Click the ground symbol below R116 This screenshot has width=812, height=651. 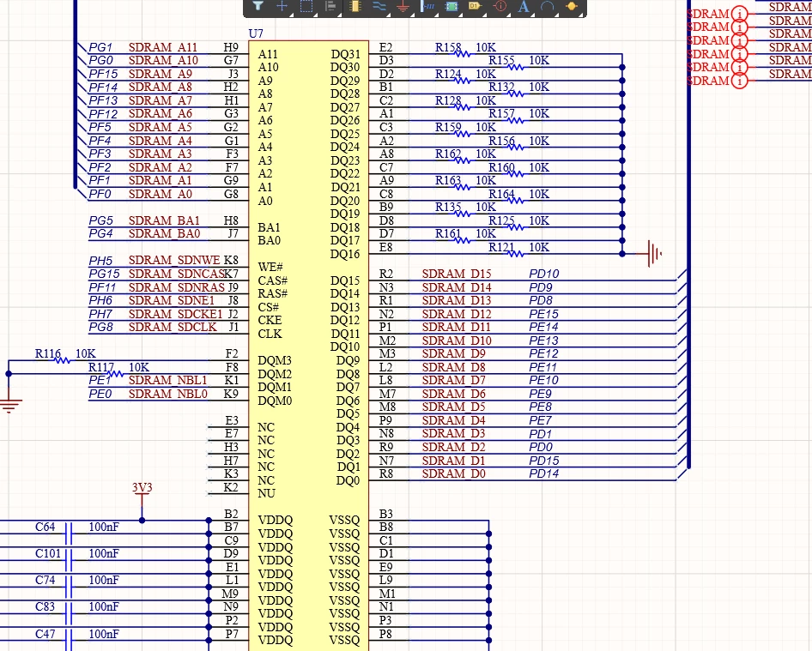[x=9, y=405]
